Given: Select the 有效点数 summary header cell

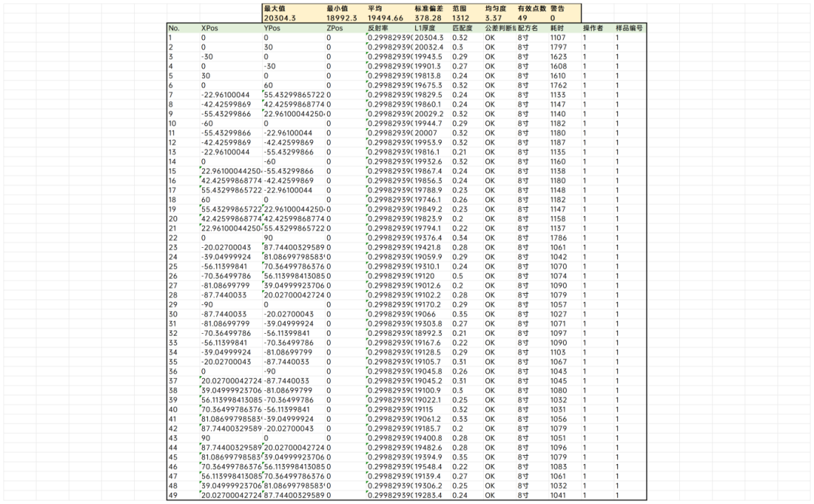Looking at the screenshot, I should [533, 8].
